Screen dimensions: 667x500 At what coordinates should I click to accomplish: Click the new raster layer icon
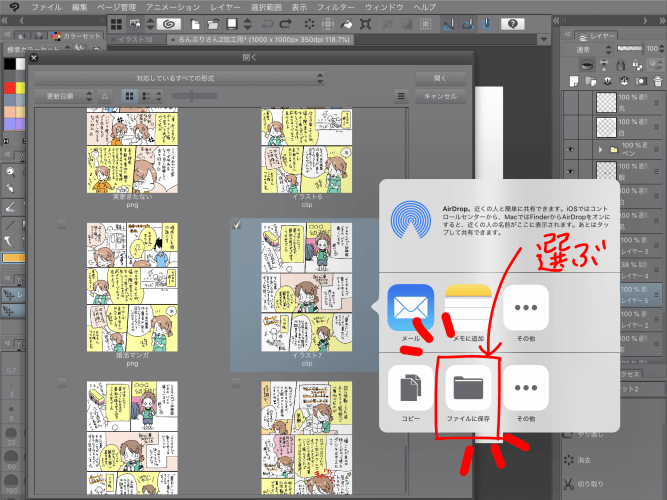(574, 81)
